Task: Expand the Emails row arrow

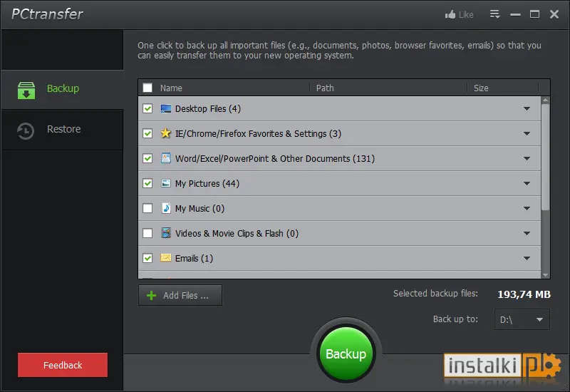Action: (x=527, y=258)
